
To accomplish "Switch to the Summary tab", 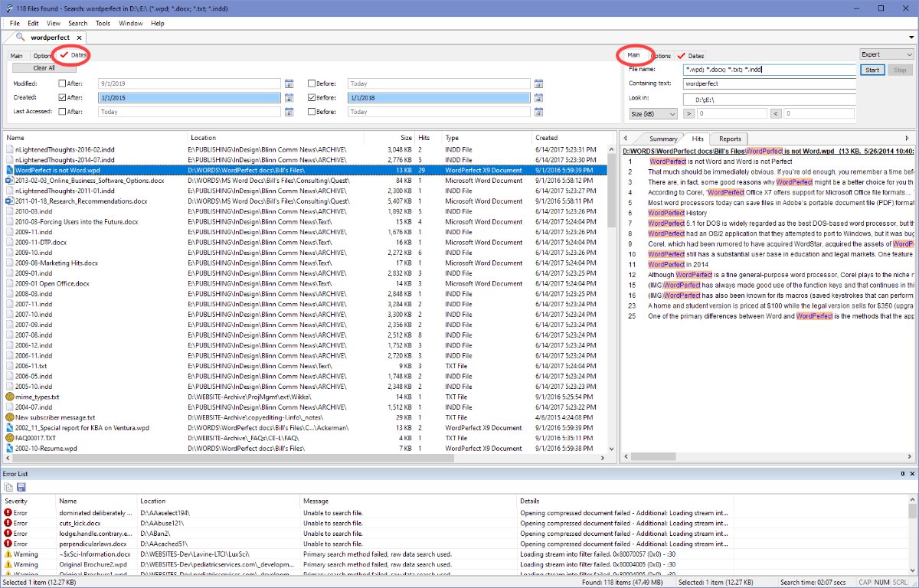I will [663, 139].
